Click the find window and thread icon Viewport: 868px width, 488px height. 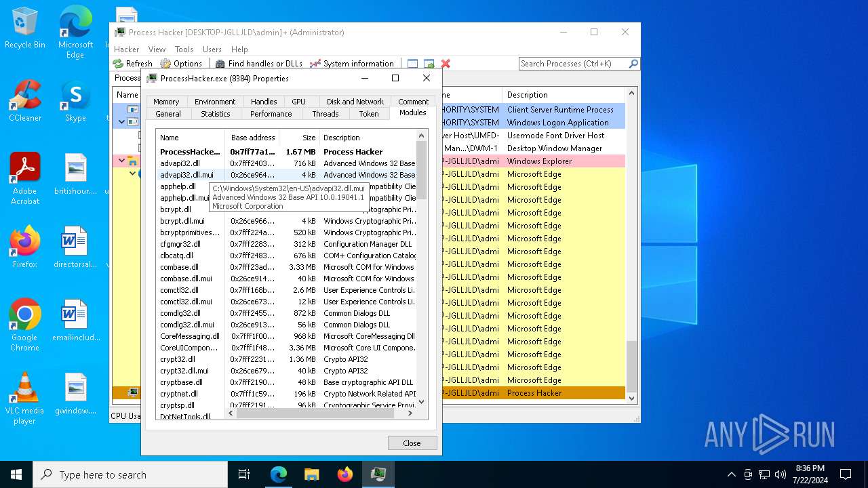[429, 64]
